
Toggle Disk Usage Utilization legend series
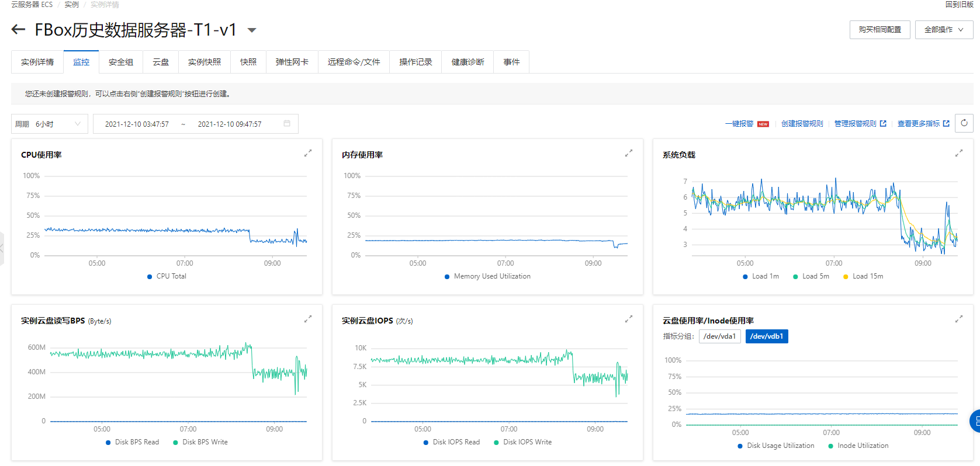[776, 446]
